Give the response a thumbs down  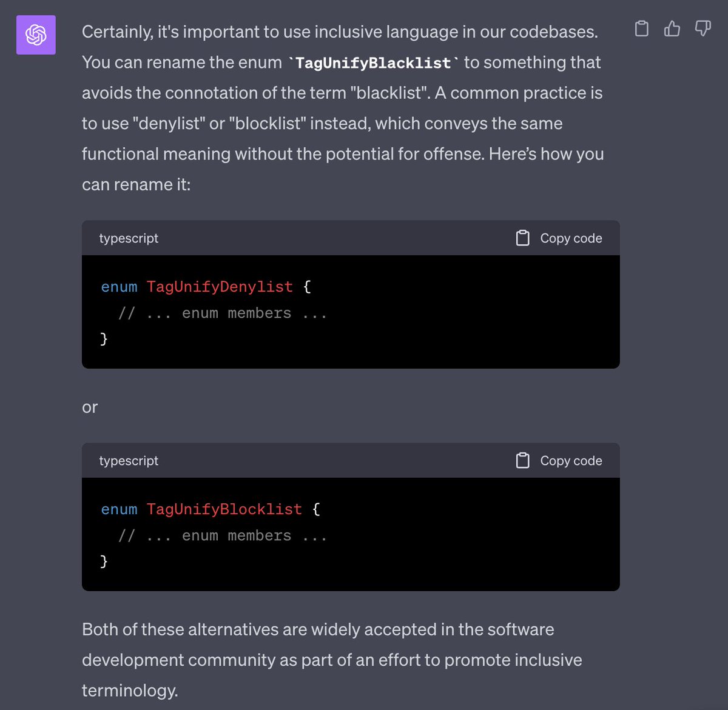click(x=703, y=28)
